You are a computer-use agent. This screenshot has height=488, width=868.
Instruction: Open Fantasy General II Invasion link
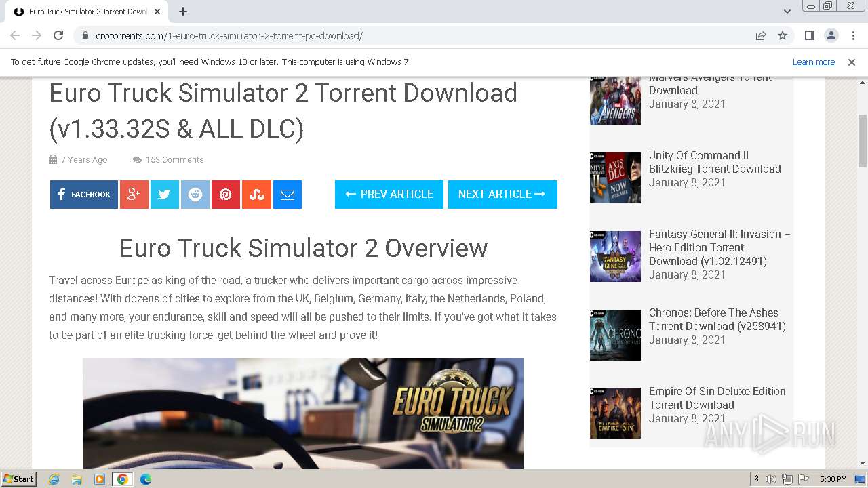719,247
